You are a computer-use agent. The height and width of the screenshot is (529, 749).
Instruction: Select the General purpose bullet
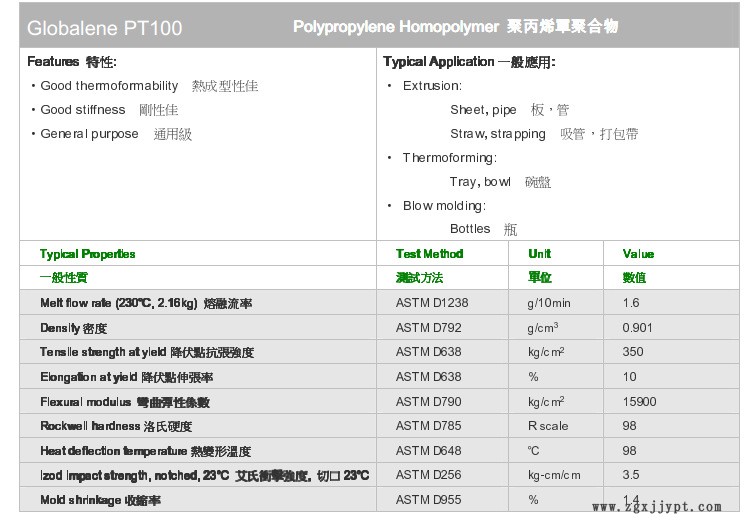coord(115,134)
